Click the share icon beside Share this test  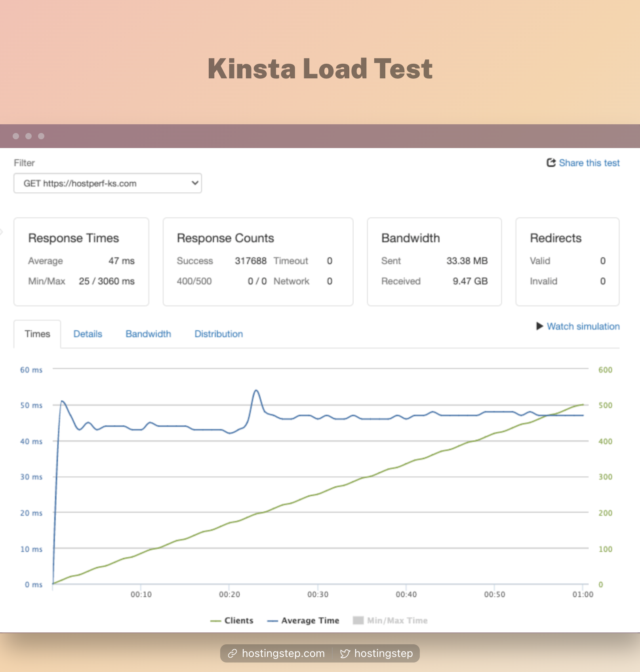[x=551, y=163]
